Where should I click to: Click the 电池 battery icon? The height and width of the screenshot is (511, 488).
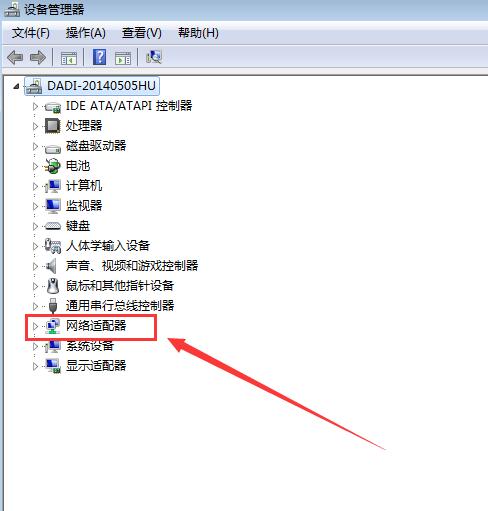[53, 166]
